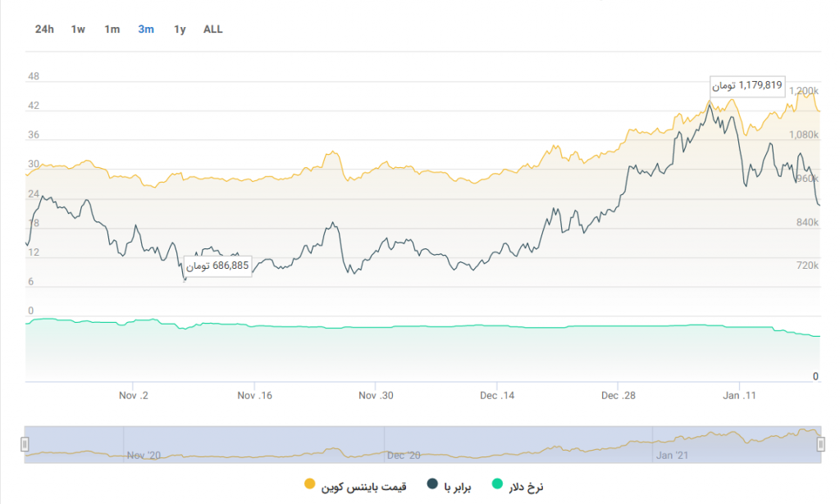This screenshot has height=504, width=840.
Task: Re-select the active 3m time range
Action: pyautogui.click(x=145, y=28)
